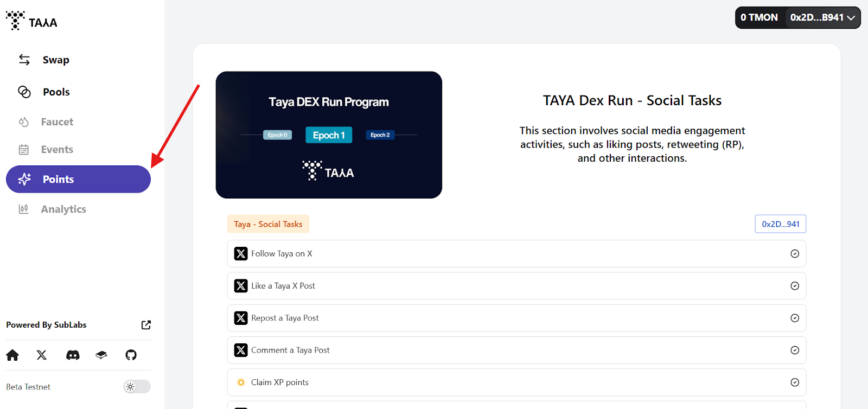Click X icon on Follow Taya row
The image size is (868, 409).
241,253
